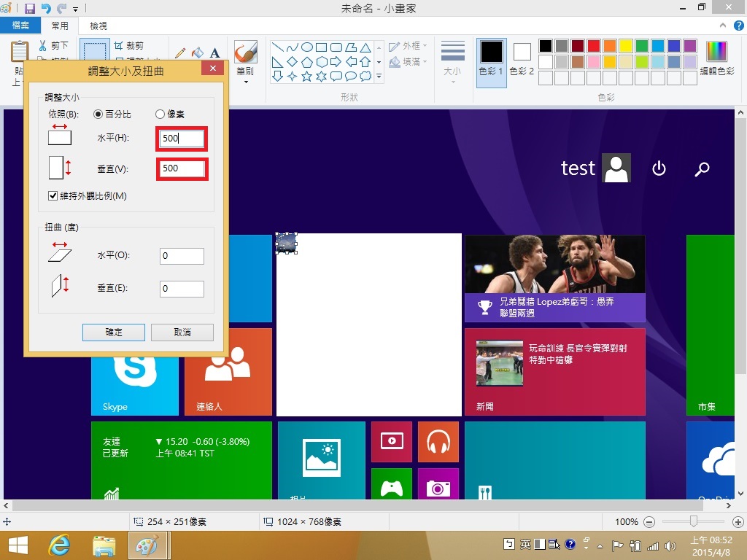The height and width of the screenshot is (560, 747).
Task: Click the 取消 button
Action: tap(182, 332)
